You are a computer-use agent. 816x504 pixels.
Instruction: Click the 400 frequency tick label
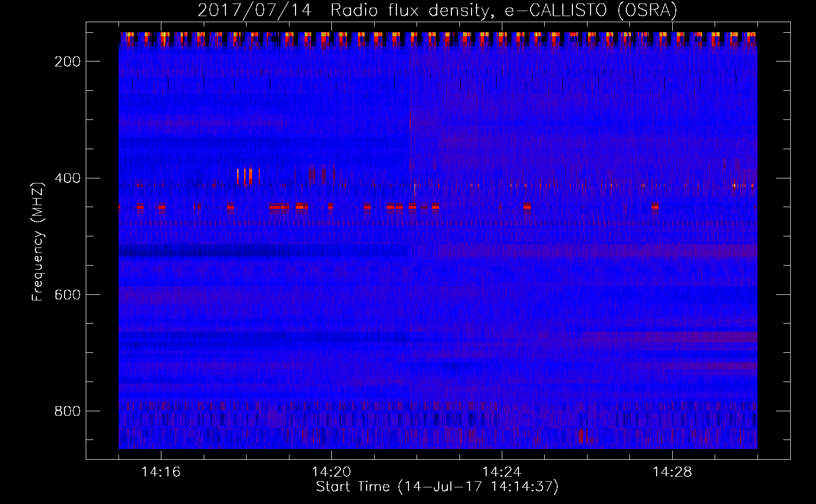(x=68, y=178)
